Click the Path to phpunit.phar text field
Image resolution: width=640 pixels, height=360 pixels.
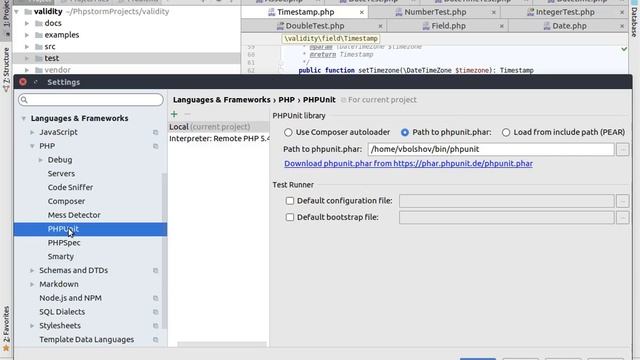491,149
